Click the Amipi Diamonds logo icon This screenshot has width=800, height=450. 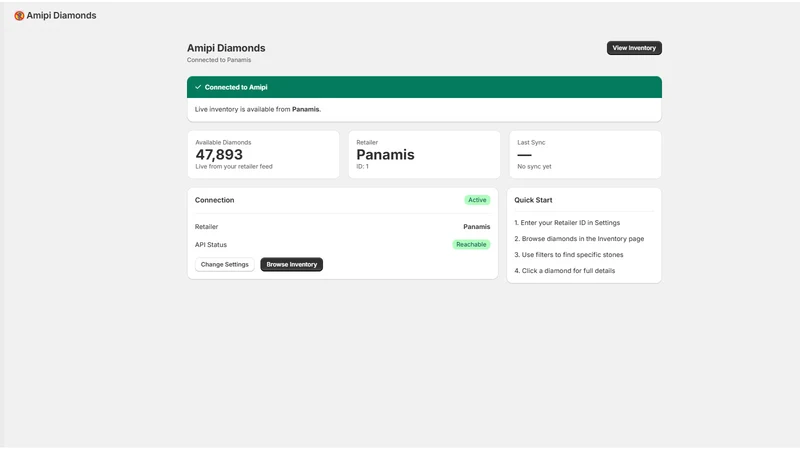(19, 16)
